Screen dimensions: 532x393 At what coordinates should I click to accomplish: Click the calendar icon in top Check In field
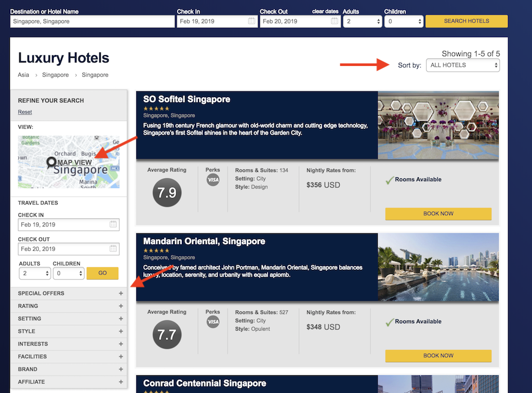[x=251, y=21]
